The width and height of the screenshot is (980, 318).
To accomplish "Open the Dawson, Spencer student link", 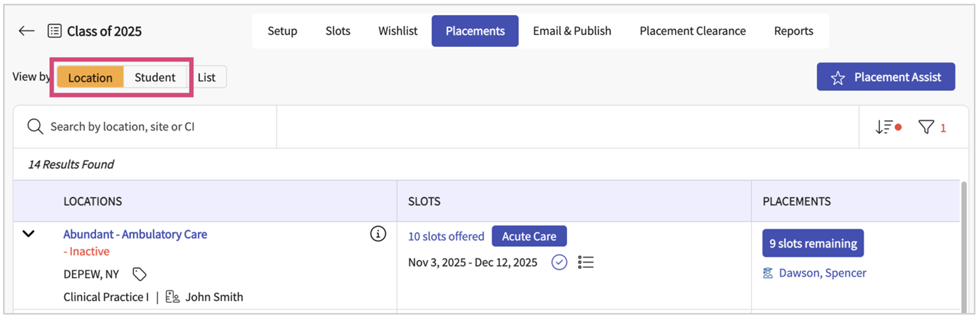I will point(822,273).
